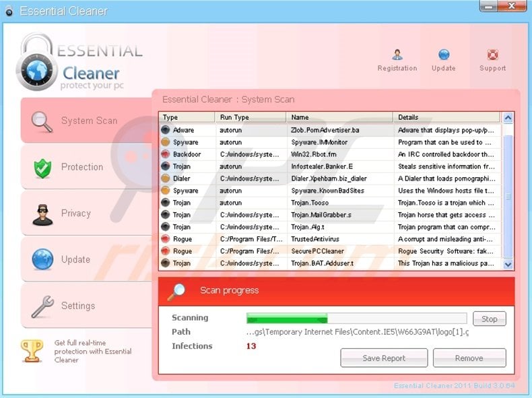
Task: Click the Temporary Internet Files scan path
Action: 358,332
